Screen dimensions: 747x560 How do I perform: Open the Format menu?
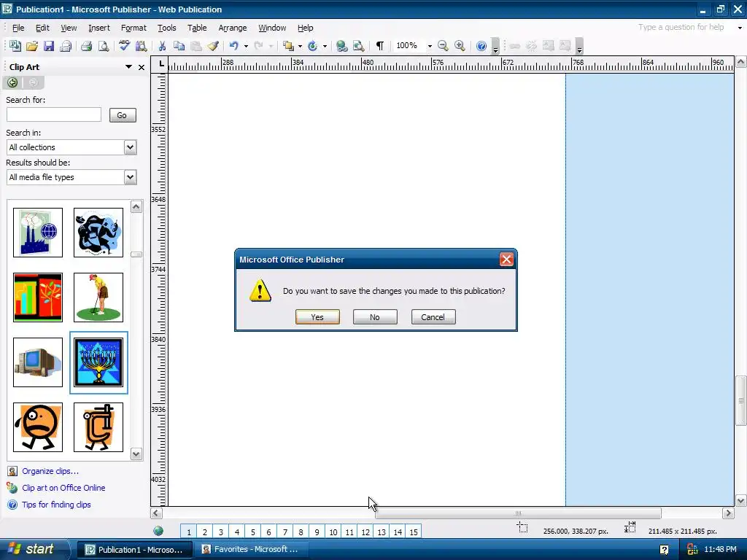tap(133, 28)
